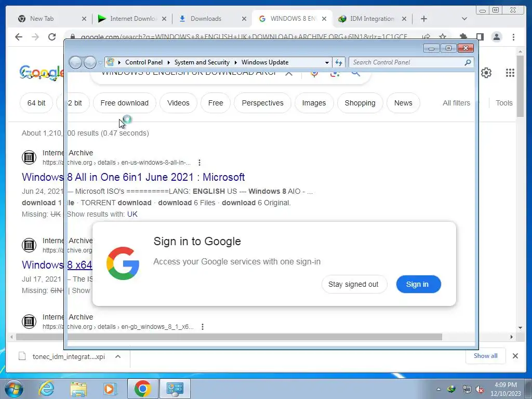Click the network tray icon
This screenshot has width=532, height=399.
pos(467,390)
